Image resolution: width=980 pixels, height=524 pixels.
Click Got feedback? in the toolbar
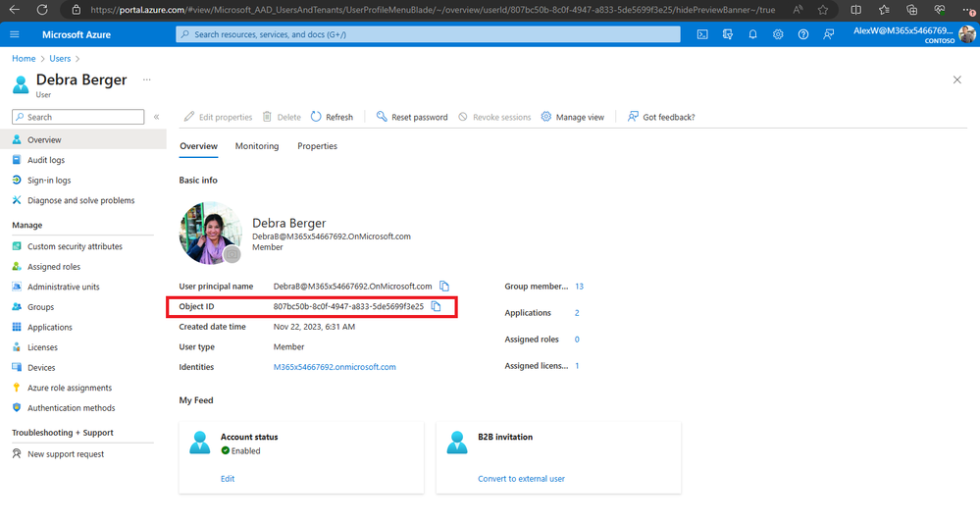point(661,117)
